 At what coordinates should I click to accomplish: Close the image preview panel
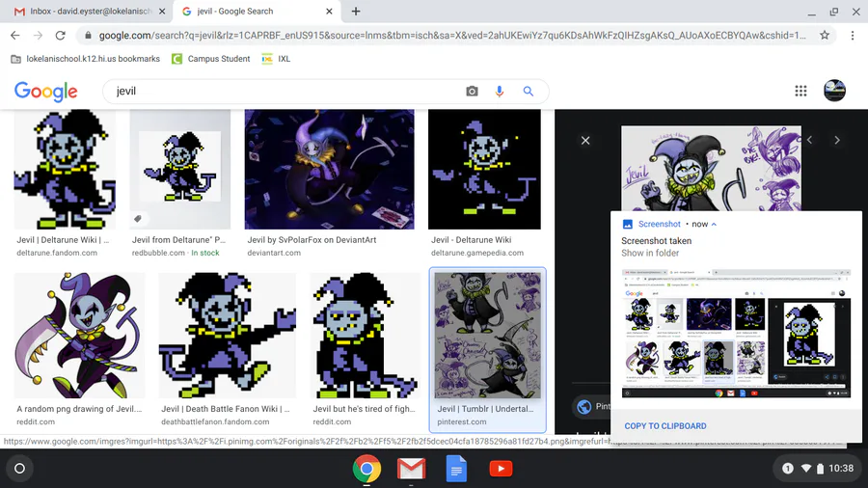585,141
